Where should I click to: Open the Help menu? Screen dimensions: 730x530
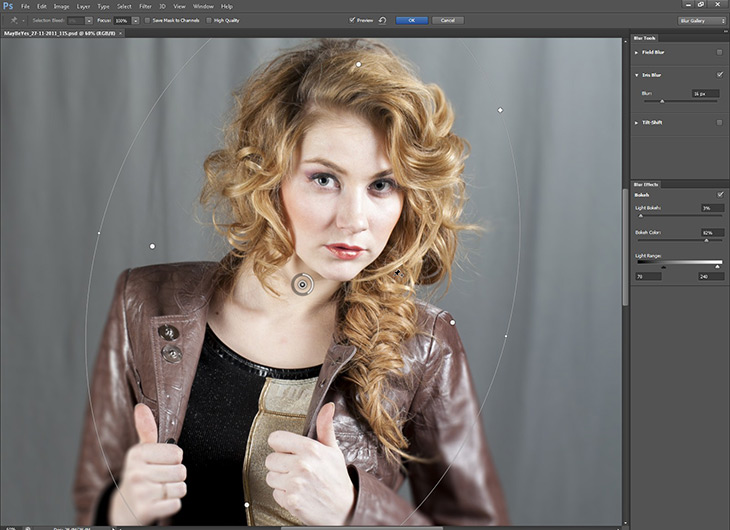click(x=227, y=7)
